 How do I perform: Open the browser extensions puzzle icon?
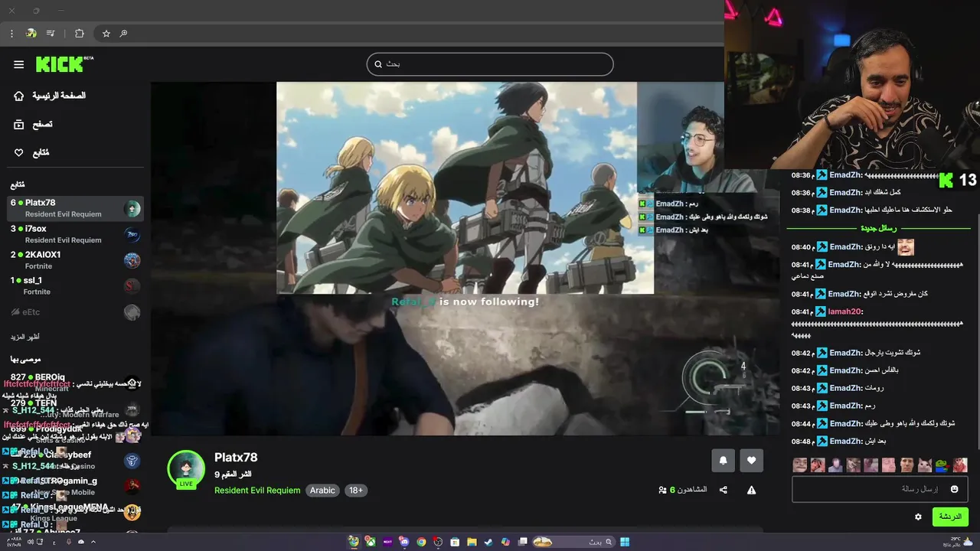click(x=79, y=34)
